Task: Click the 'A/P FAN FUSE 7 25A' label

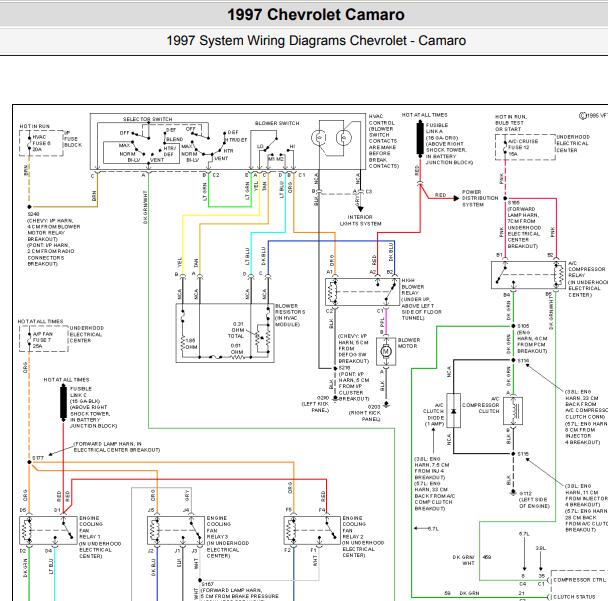Action: (43, 340)
